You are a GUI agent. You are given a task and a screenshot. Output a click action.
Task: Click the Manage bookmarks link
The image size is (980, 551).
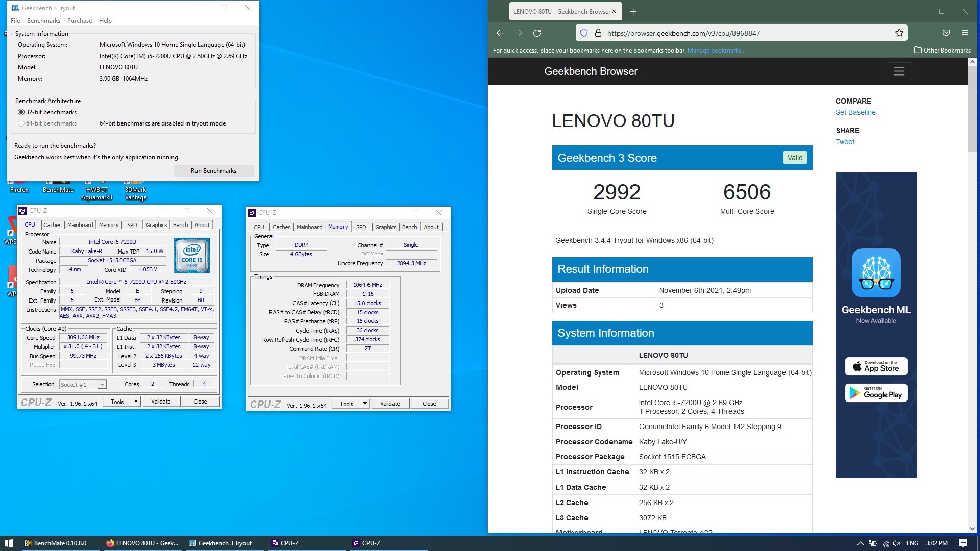pyautogui.click(x=716, y=51)
